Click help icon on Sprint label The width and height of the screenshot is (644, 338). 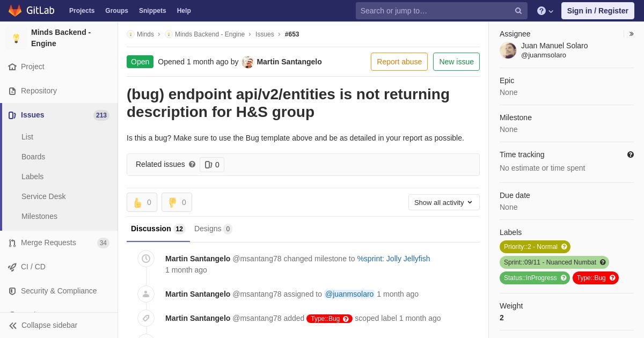tap(603, 262)
